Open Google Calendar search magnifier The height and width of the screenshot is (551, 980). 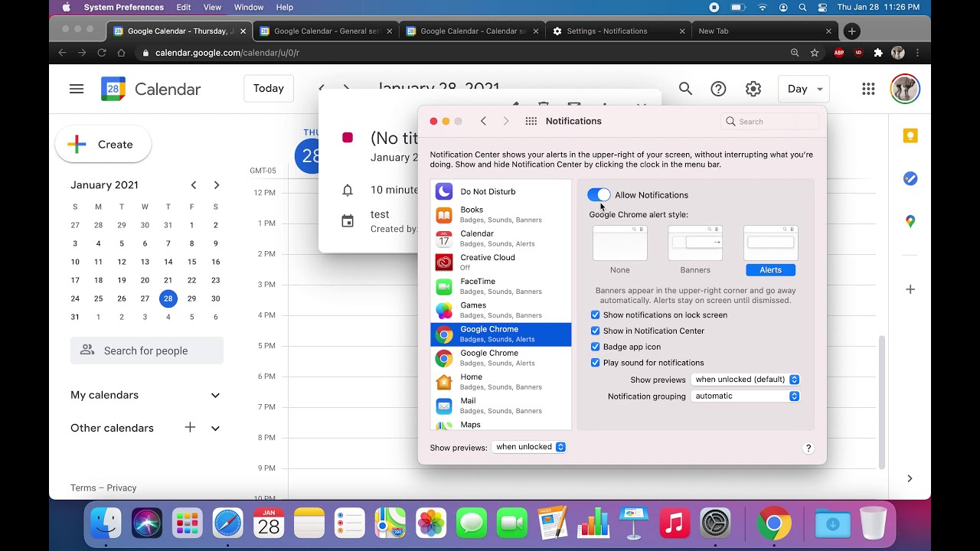tap(685, 90)
